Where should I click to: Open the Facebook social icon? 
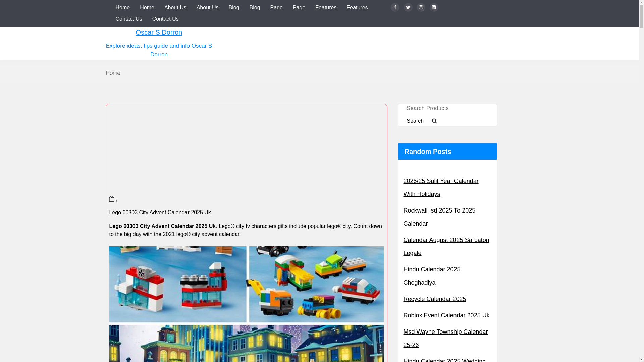coord(395,7)
